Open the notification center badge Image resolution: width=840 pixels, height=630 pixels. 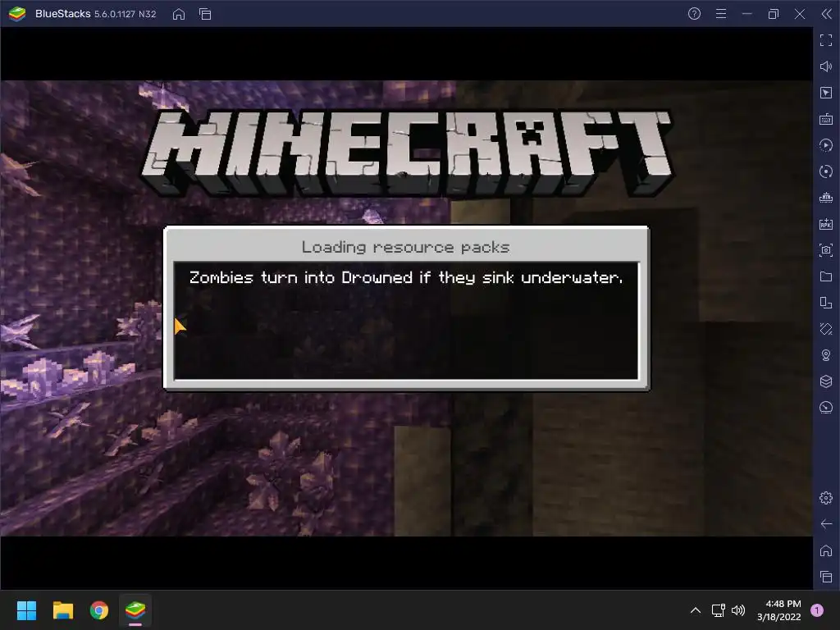pos(817,610)
